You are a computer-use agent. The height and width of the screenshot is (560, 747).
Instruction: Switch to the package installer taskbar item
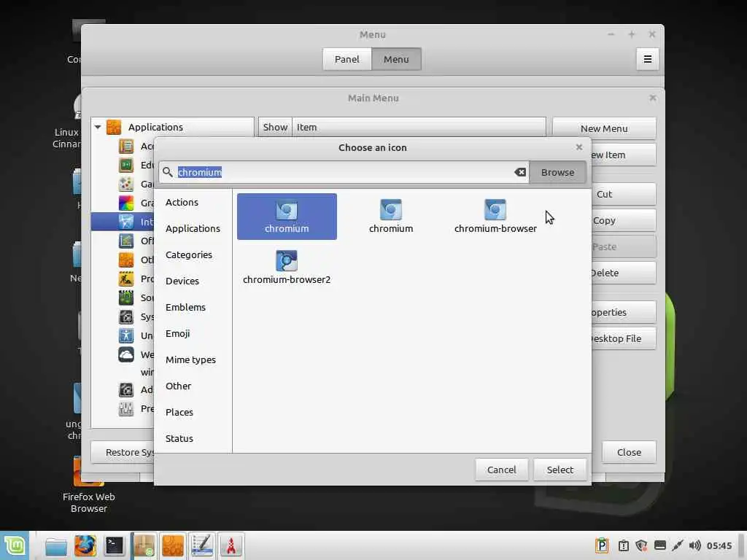(144, 546)
